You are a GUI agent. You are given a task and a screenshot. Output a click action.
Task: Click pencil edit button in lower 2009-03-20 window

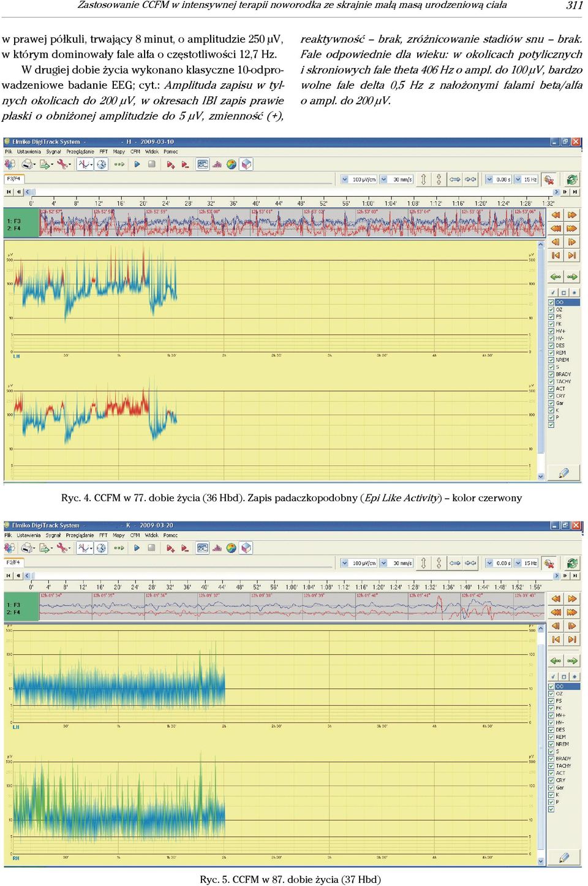pyautogui.click(x=564, y=857)
